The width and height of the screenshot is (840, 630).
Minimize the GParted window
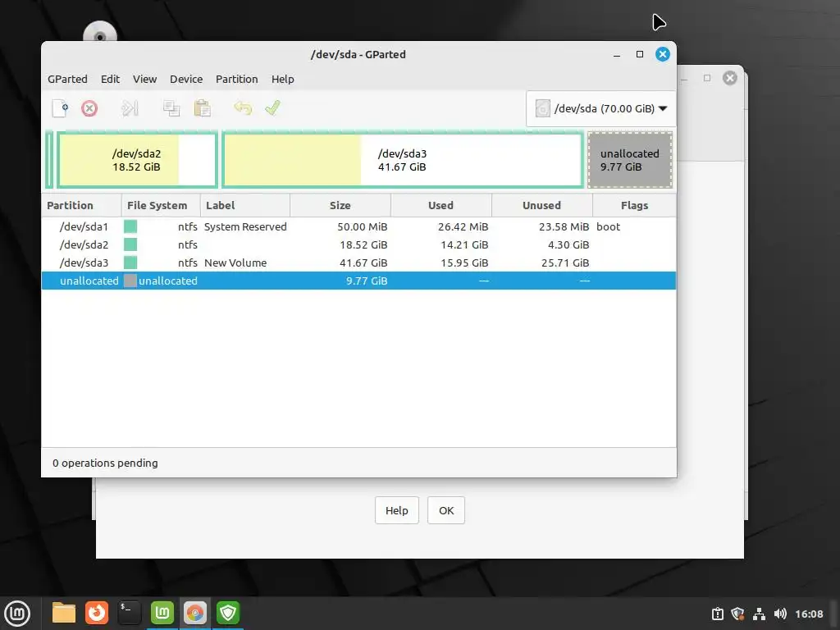(617, 55)
